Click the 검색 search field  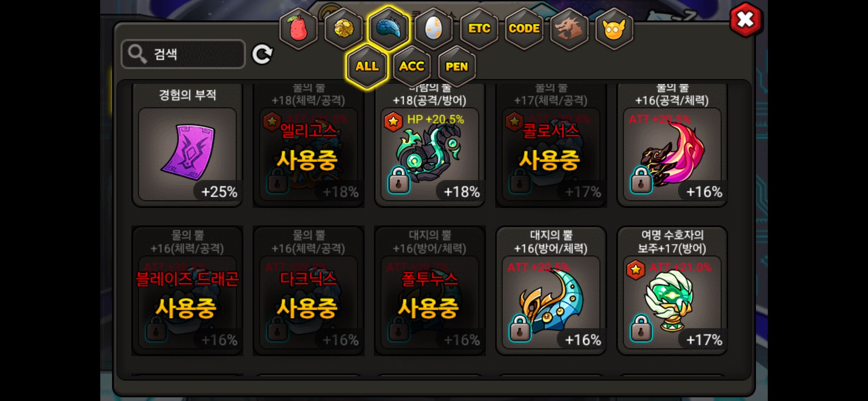(183, 54)
